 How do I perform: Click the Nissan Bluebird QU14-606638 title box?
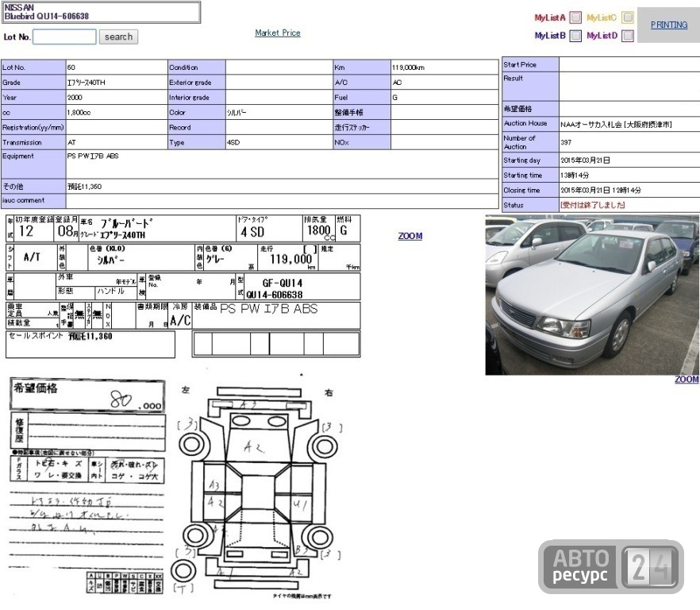102,12
